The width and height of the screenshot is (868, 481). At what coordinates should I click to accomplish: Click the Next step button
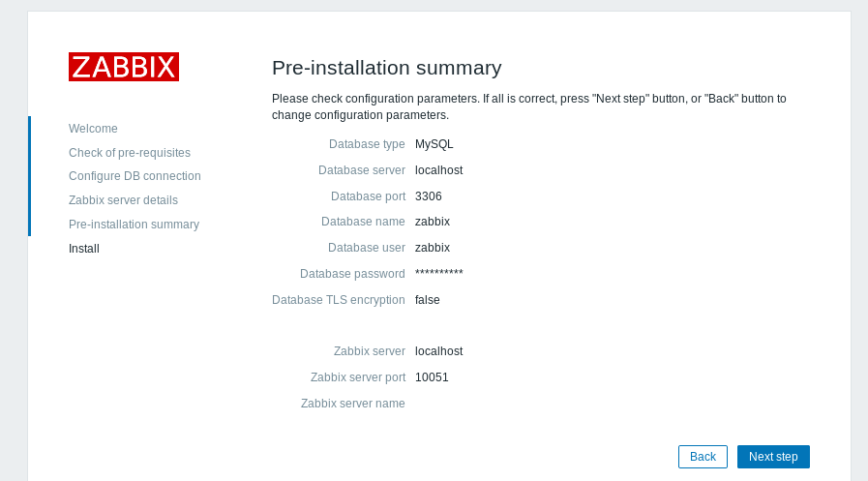click(773, 457)
